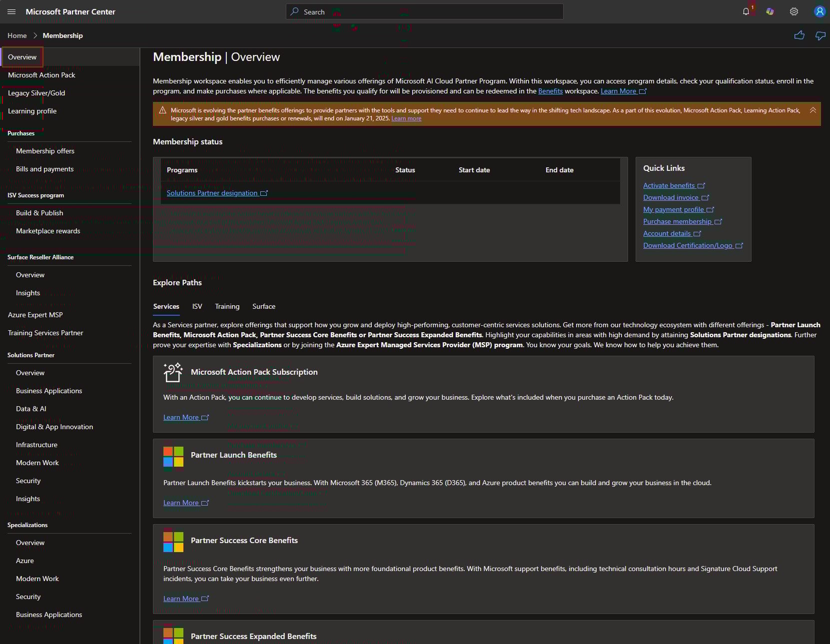The image size is (830, 644).
Task: Open the user account avatar
Action: point(820,11)
